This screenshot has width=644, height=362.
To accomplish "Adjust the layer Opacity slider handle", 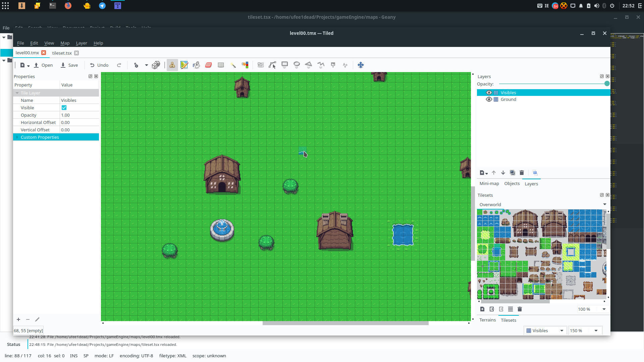I will pos(607,84).
